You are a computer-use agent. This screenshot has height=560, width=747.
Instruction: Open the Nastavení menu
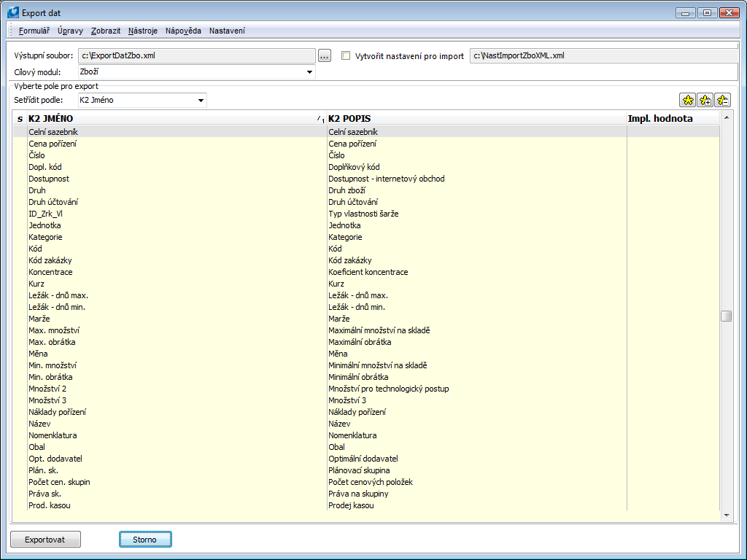pyautogui.click(x=227, y=31)
